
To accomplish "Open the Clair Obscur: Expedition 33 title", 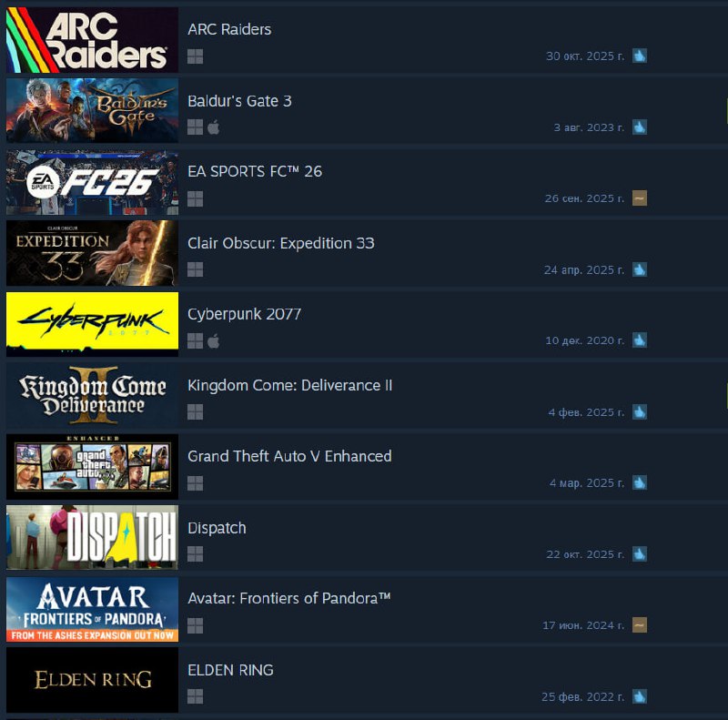I will [281, 243].
